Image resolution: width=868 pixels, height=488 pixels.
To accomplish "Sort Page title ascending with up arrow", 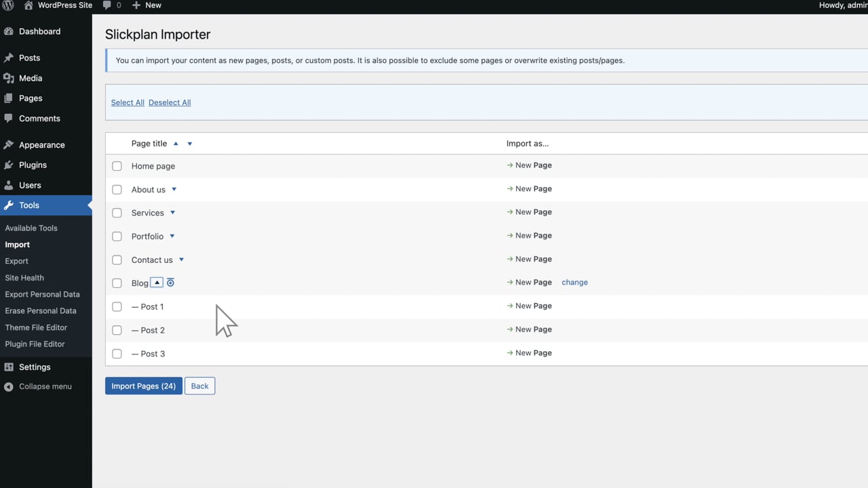I will click(x=176, y=144).
